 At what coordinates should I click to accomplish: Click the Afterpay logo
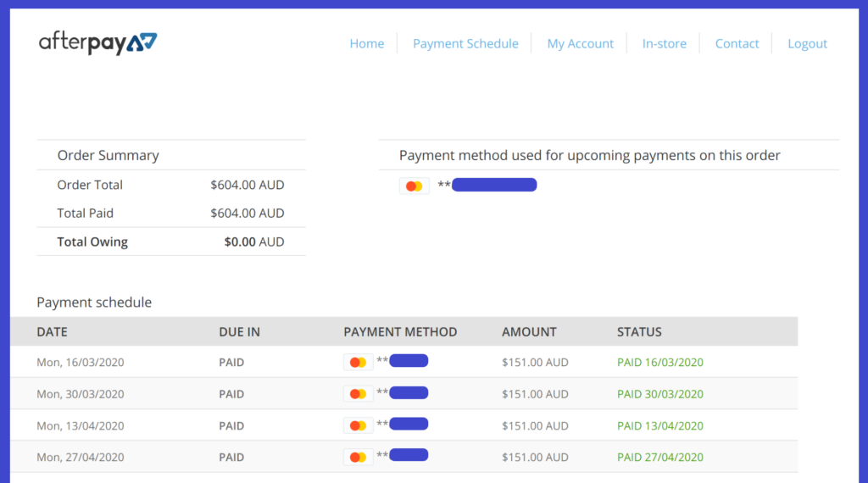98,43
